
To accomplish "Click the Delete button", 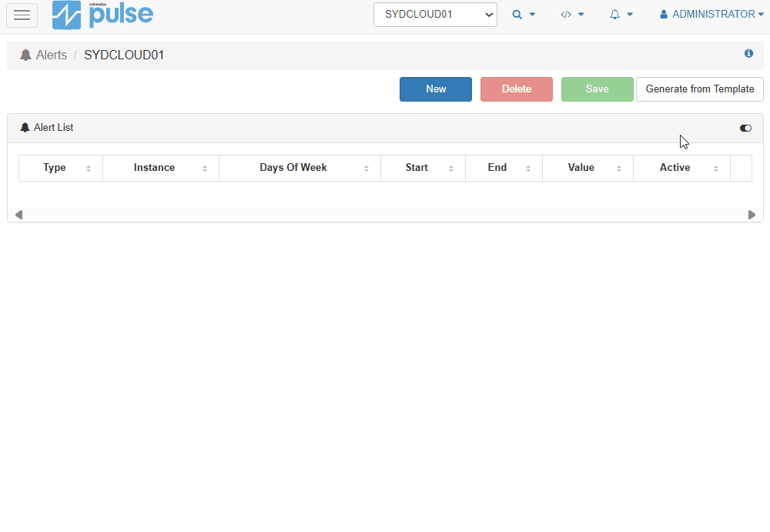I will click(x=516, y=89).
